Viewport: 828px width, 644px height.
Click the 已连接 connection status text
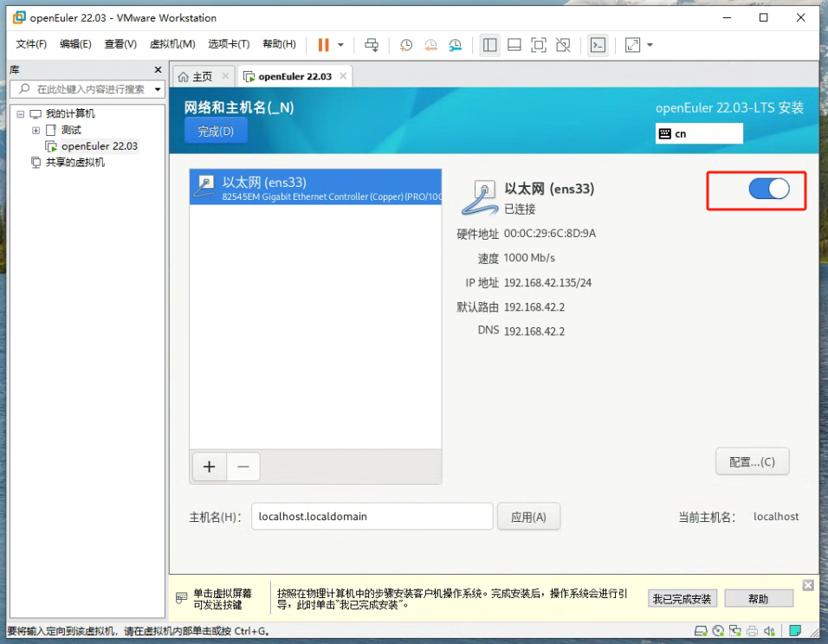coord(521,209)
